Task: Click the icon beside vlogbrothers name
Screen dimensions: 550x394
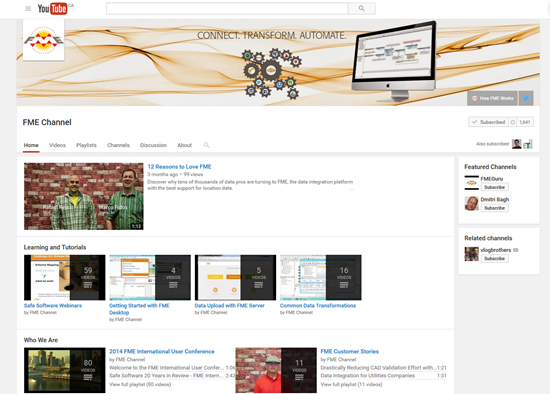Action: click(x=515, y=250)
